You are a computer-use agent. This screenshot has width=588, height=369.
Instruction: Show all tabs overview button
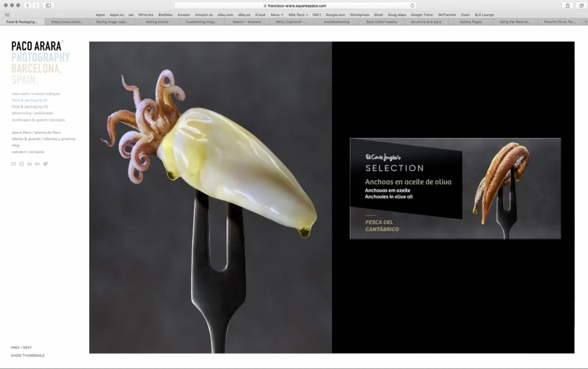pyautogui.click(x=583, y=5)
